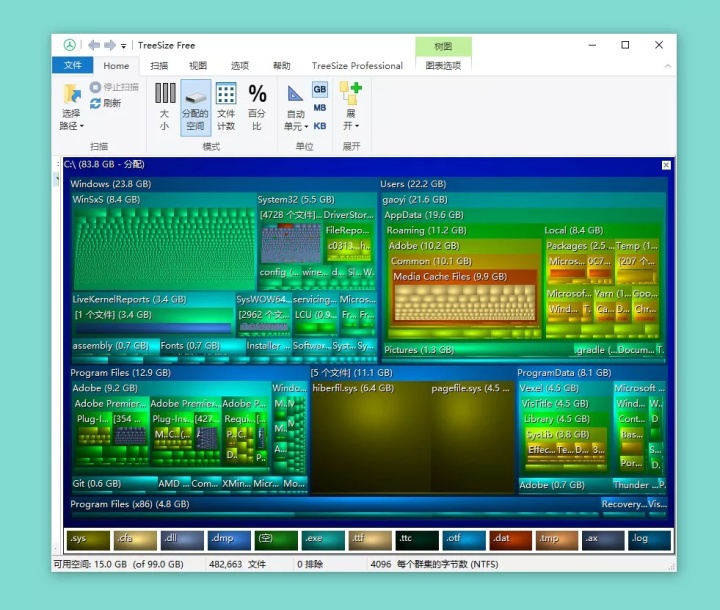Open the 图表选项 tab

[x=443, y=65]
